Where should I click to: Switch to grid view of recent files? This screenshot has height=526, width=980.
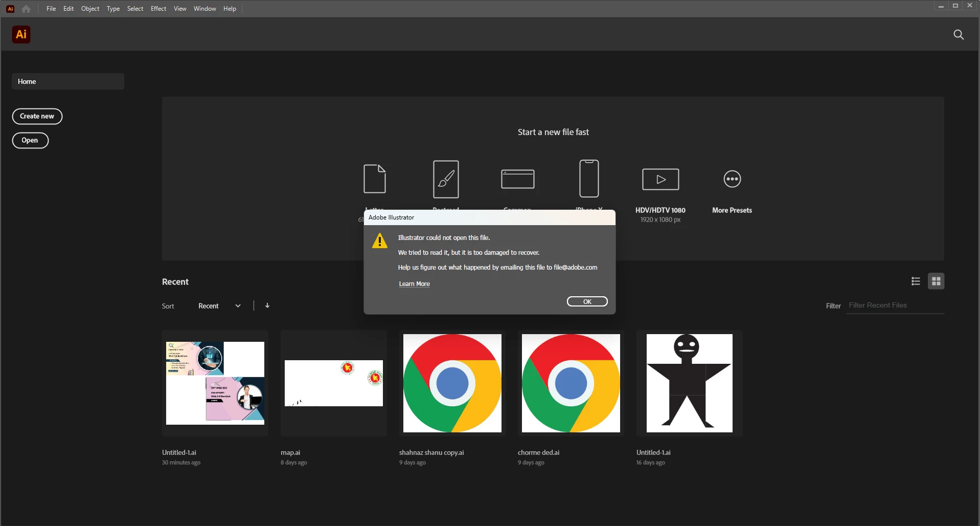(936, 281)
